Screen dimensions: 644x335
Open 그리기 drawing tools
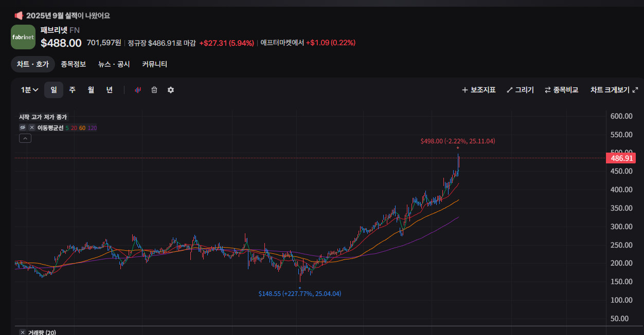click(x=520, y=90)
